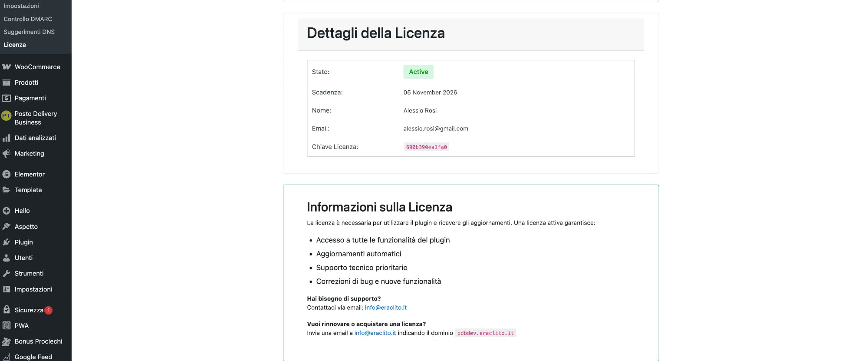Image resolution: width=868 pixels, height=361 pixels.
Task: Open Controllo DMARC submenu item
Action: tap(28, 19)
